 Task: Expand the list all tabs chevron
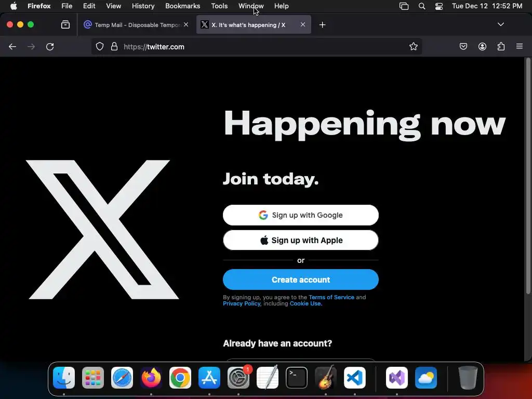click(x=500, y=24)
